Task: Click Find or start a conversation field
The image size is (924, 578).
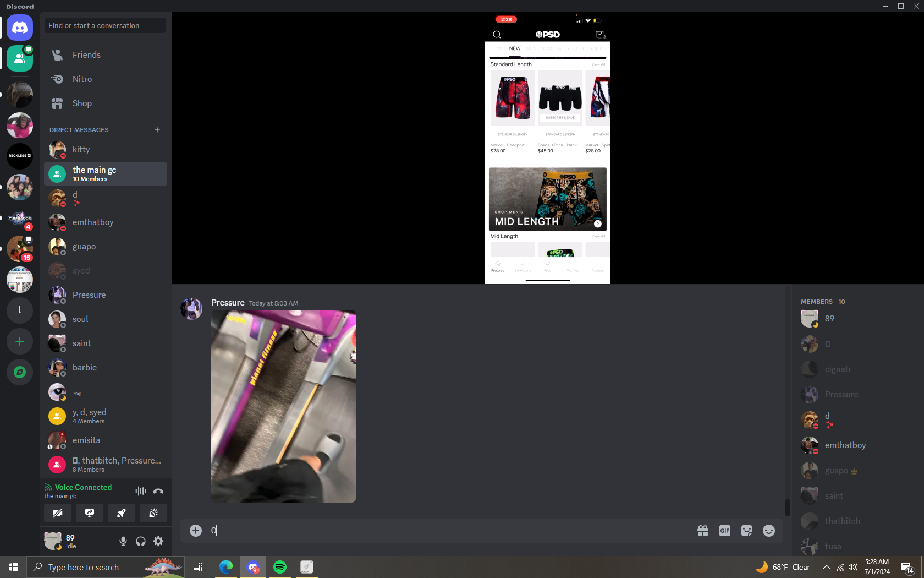Action: (106, 25)
